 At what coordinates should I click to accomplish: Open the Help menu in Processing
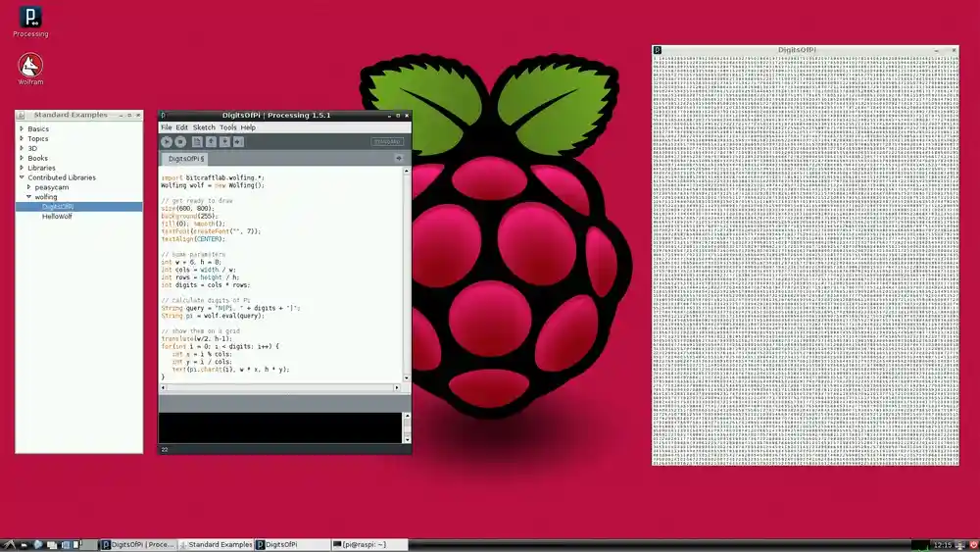[x=248, y=127]
